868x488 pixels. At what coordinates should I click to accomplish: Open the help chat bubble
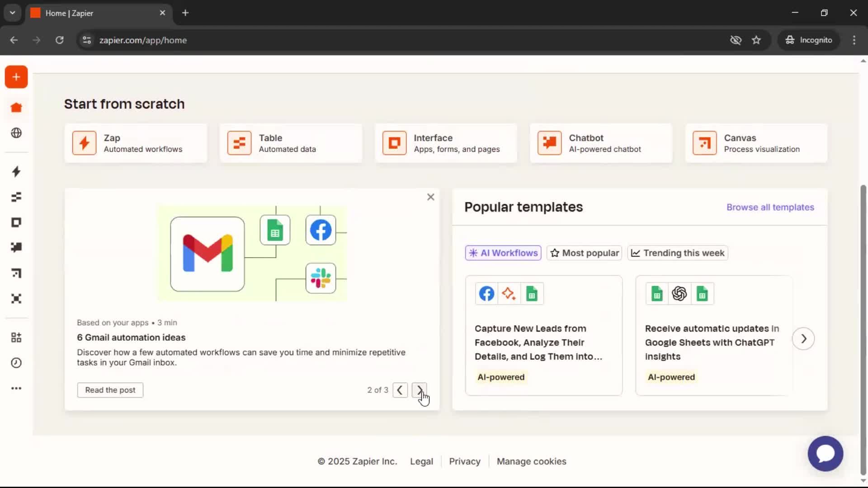(x=825, y=453)
